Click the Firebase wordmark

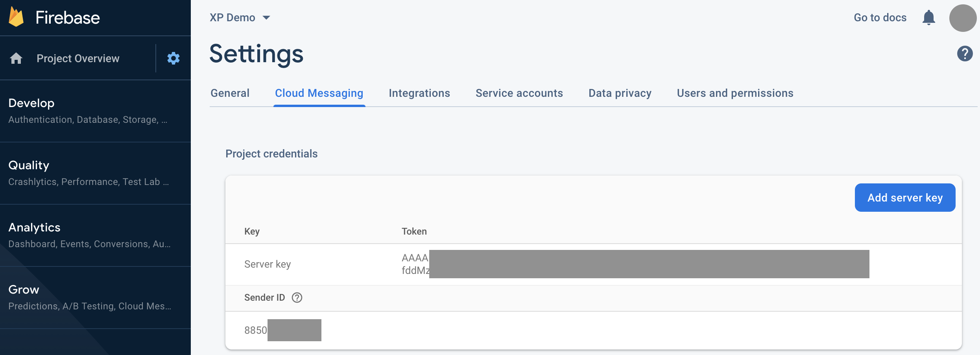tap(68, 18)
